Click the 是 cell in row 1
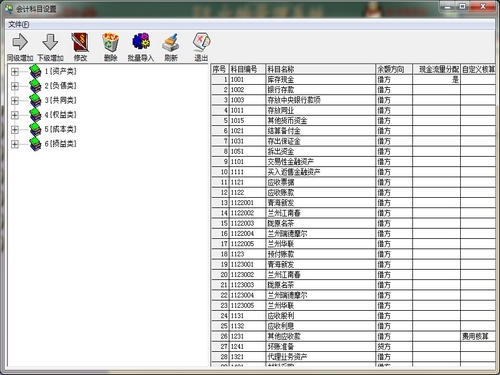Viewport: 500px width, 375px height. (436, 80)
